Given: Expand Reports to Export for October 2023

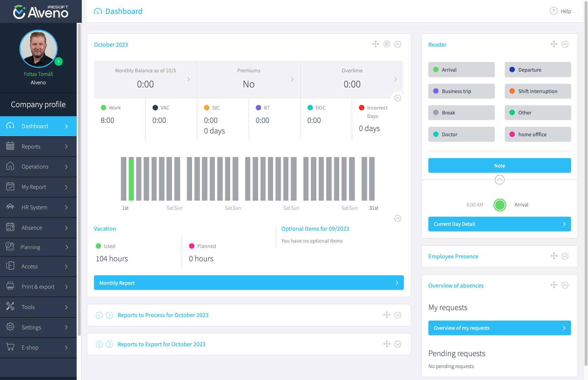Looking at the screenshot, I should 398,344.
